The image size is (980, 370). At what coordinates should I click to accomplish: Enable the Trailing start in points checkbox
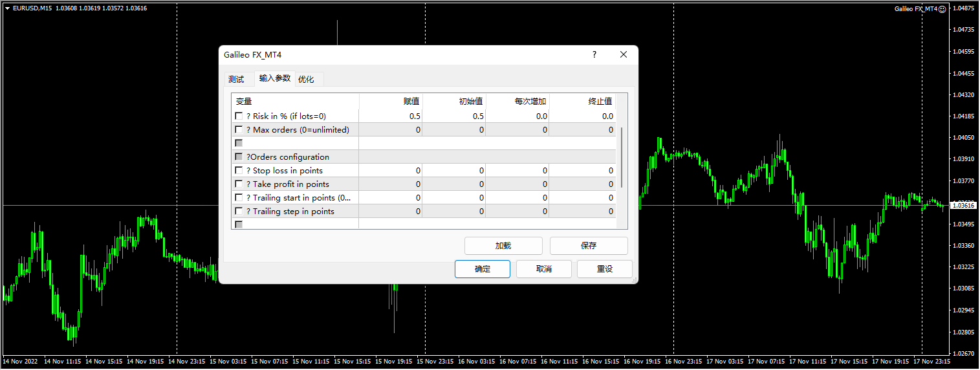(239, 198)
